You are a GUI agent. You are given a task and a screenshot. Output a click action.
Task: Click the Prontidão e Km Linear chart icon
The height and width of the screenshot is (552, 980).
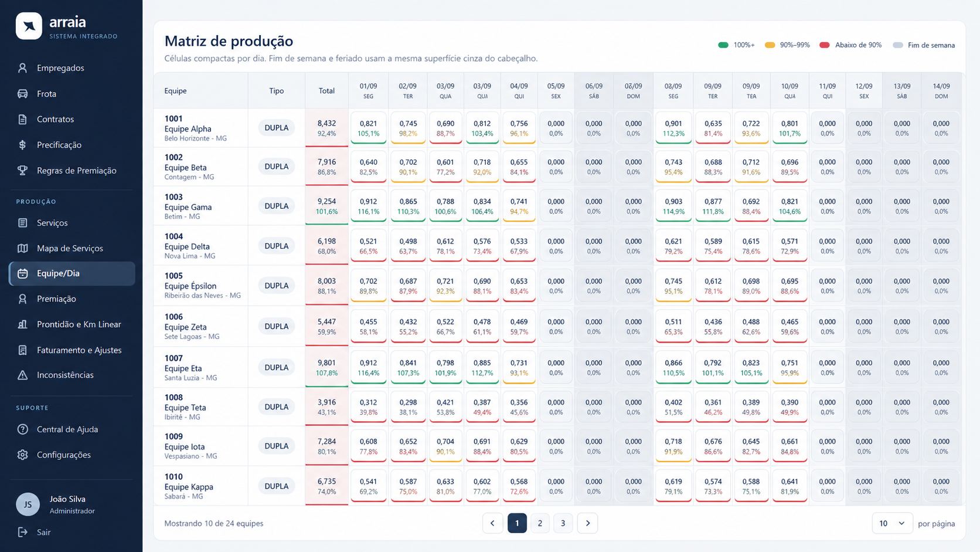point(23,324)
